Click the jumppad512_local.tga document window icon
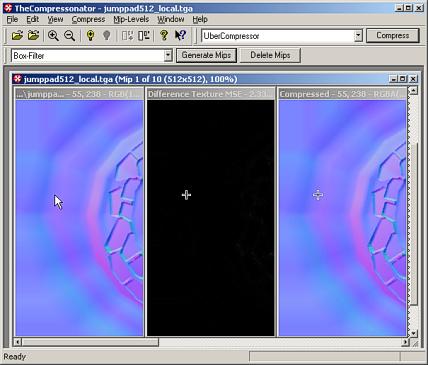Viewport: 428px width, 365px height. 18,79
